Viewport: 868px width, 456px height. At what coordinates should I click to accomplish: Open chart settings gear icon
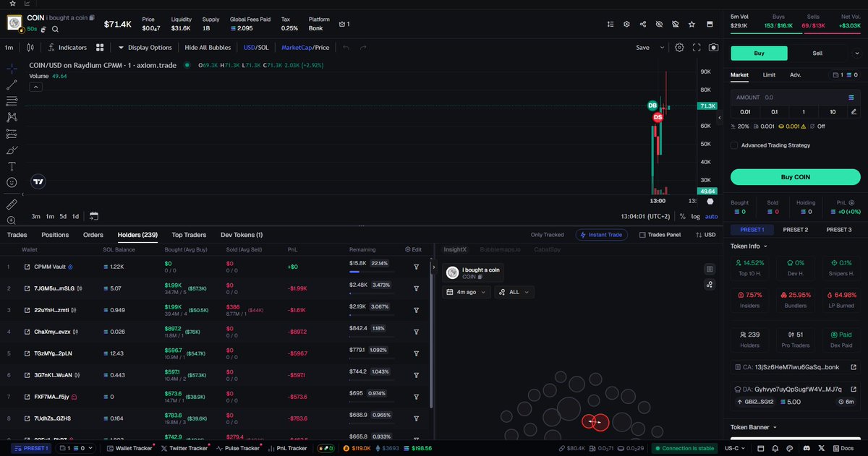[679, 48]
